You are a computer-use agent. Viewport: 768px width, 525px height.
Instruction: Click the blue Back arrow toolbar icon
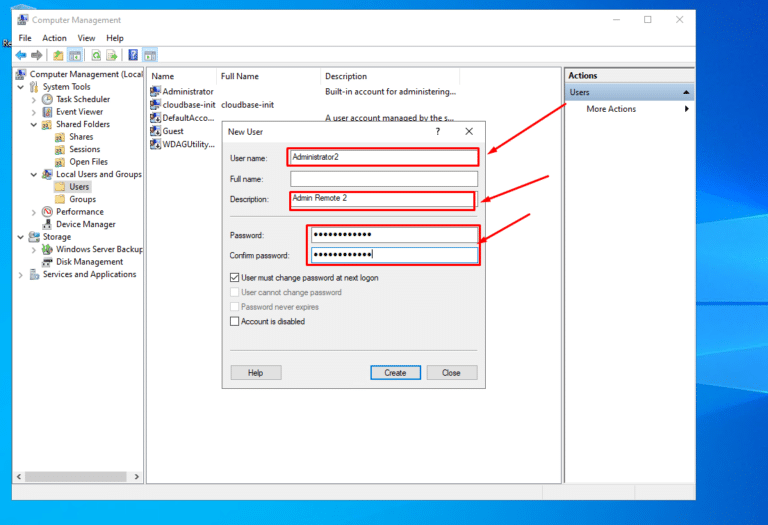(21, 55)
